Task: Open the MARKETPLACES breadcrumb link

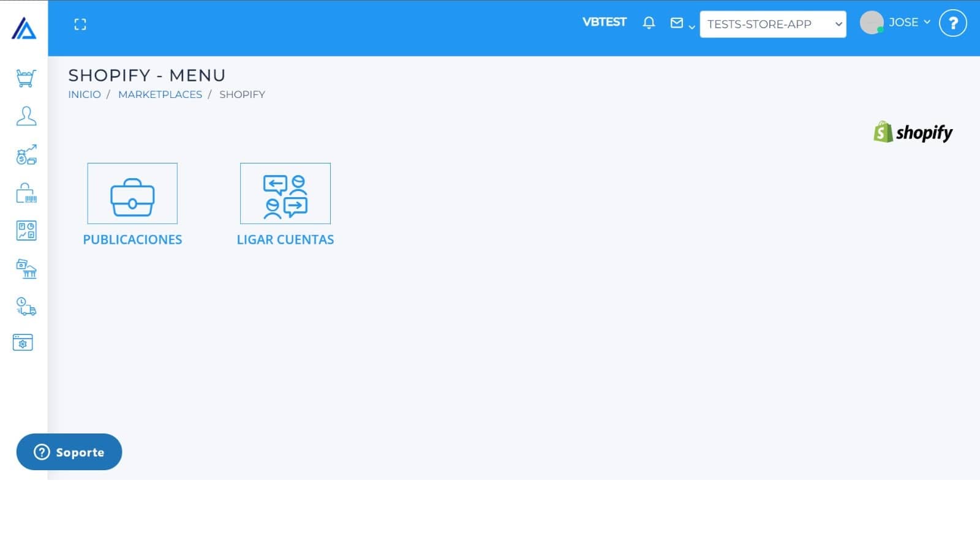Action: [160, 94]
